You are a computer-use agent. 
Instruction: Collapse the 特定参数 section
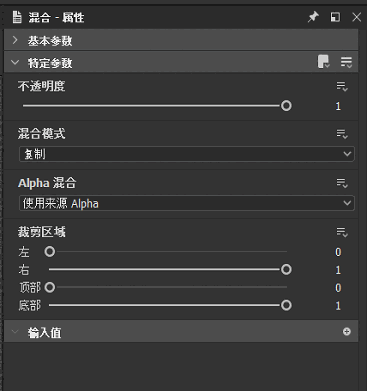[15, 62]
